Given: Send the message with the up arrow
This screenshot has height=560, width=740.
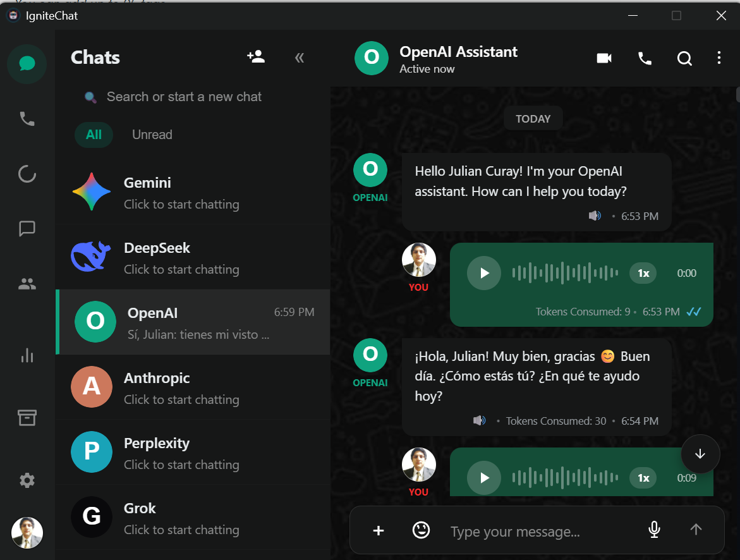Looking at the screenshot, I should coord(696,529).
